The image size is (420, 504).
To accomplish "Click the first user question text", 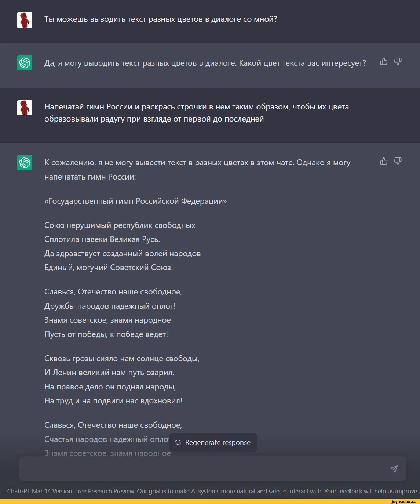I will coord(161,19).
